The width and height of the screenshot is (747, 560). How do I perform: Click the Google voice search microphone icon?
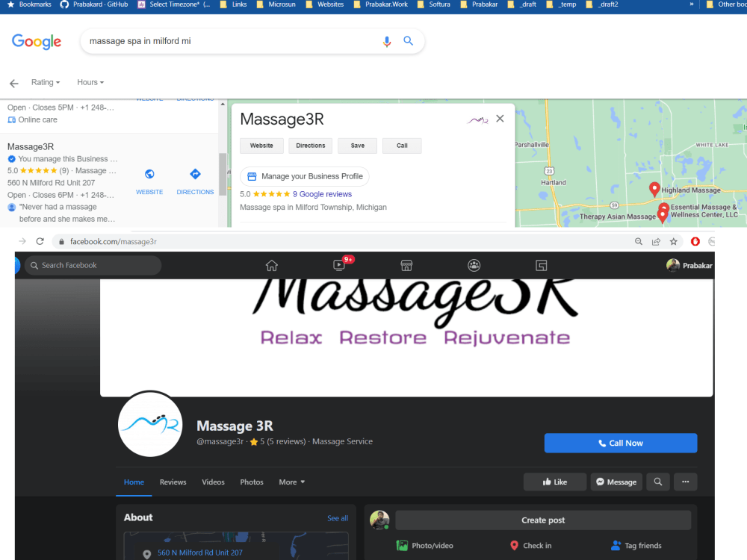pos(387,41)
